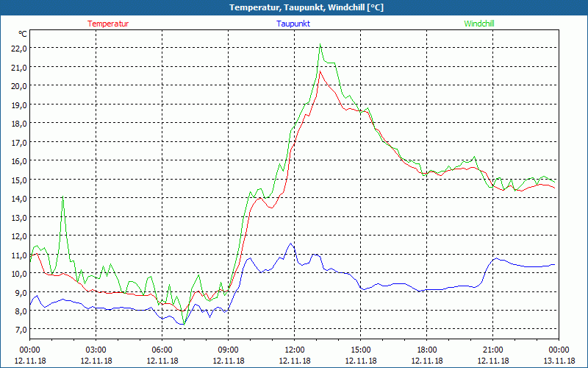Screen dimensions: 588x368
Task: Click the 21,0 y-axis value
Action: 19,67
